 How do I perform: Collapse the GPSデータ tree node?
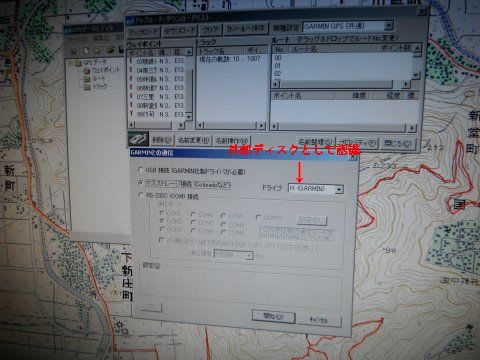click(x=70, y=63)
